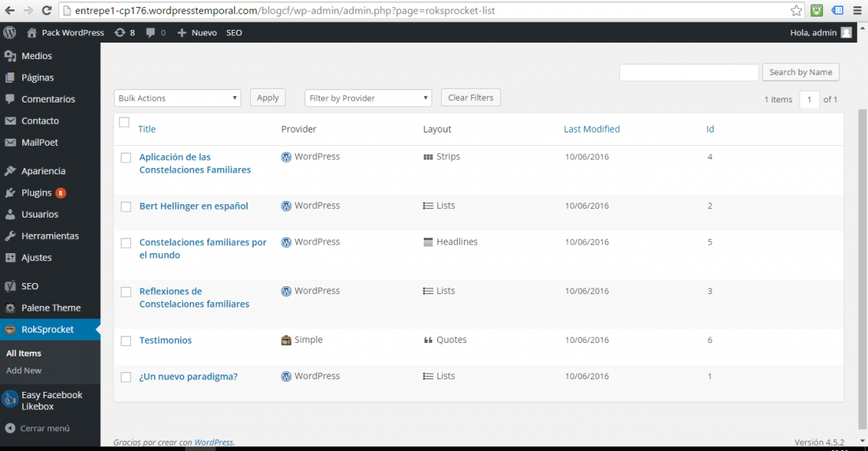This screenshot has height=451, width=868.
Task: Reload the page with browser refresh icon
Action: (47, 10)
